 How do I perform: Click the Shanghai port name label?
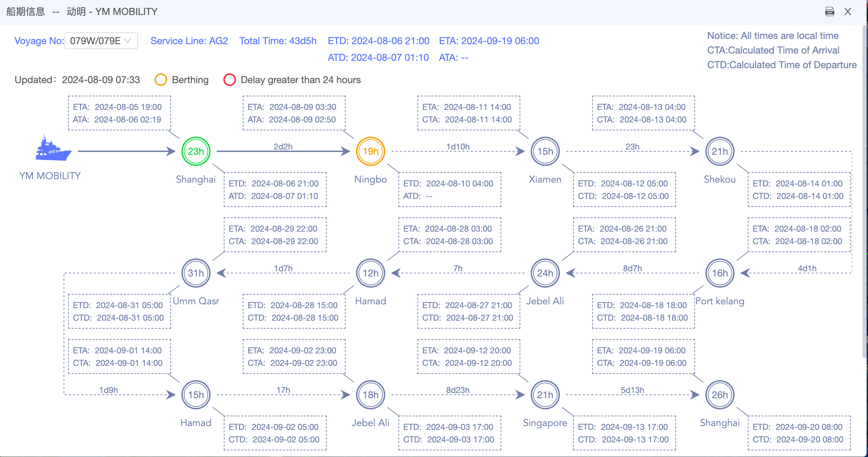pyautogui.click(x=196, y=179)
